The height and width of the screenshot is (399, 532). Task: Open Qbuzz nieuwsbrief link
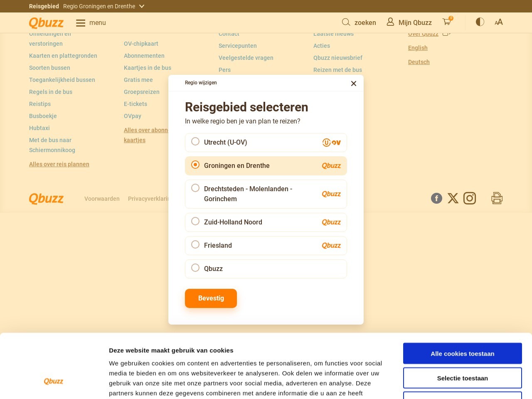click(338, 58)
